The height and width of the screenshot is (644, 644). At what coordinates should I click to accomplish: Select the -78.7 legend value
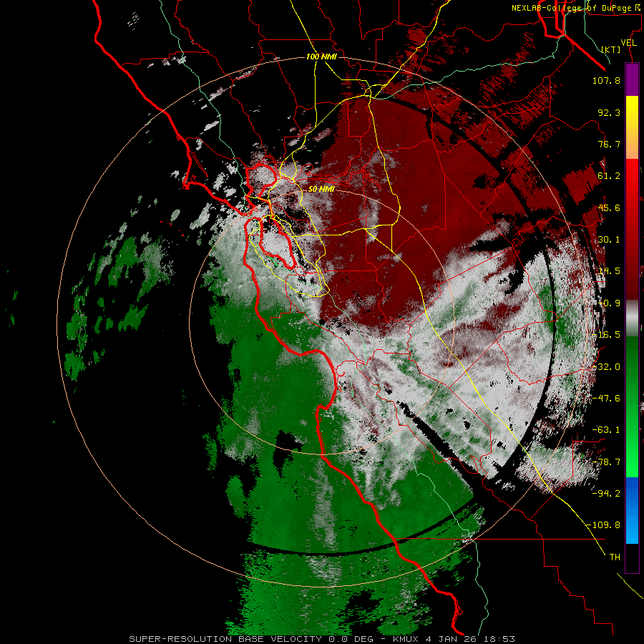coord(606,462)
